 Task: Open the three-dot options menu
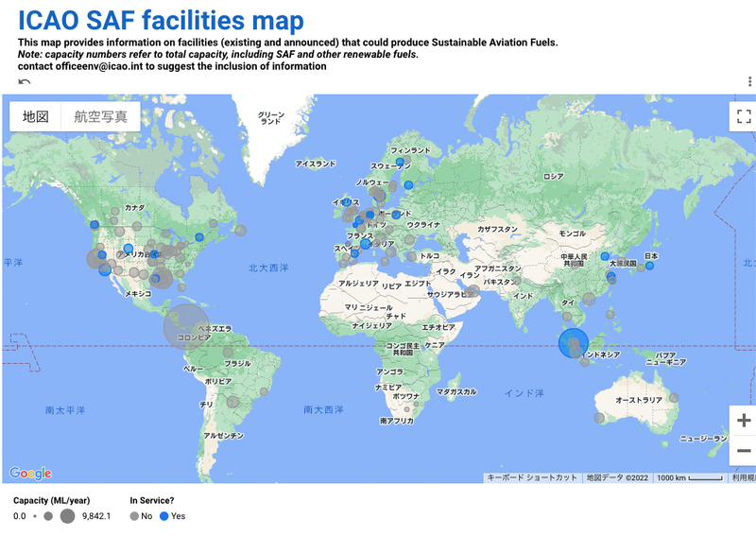(x=749, y=81)
